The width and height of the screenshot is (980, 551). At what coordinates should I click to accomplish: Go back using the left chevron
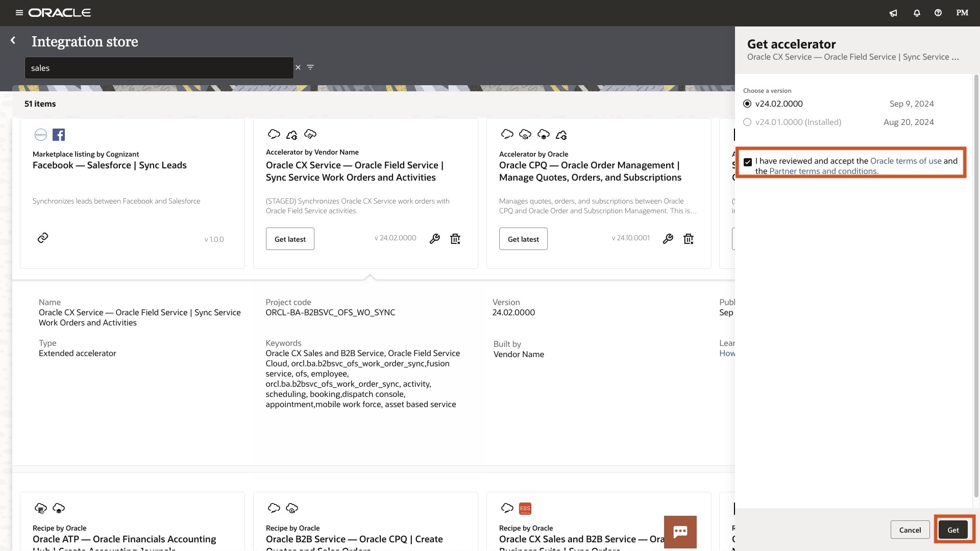(x=13, y=40)
